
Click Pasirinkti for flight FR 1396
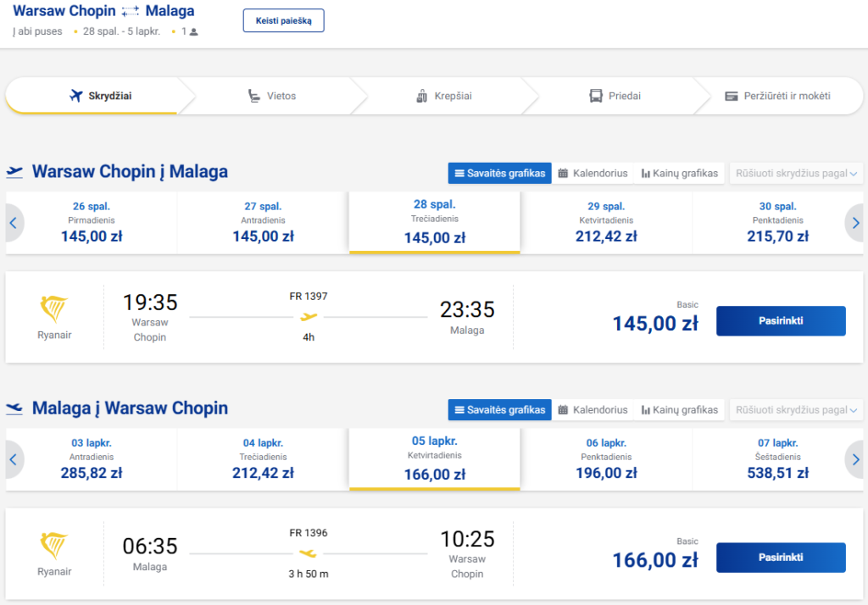[x=781, y=558]
